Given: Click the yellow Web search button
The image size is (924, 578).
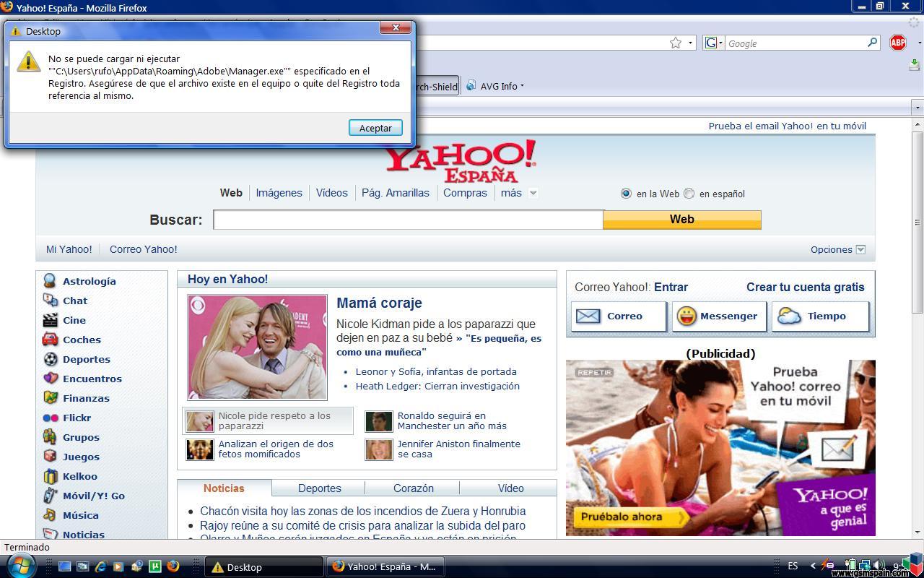Looking at the screenshot, I should point(682,220).
